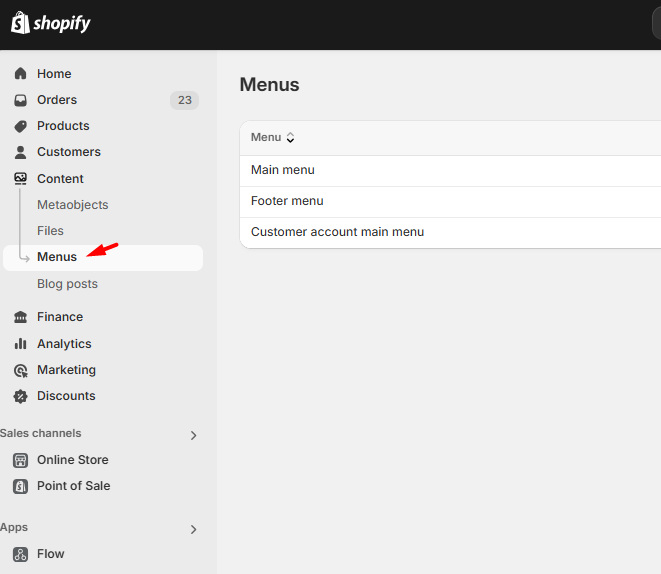Open Metaobjects under Content
Screen dimensions: 661x574
click(72, 205)
